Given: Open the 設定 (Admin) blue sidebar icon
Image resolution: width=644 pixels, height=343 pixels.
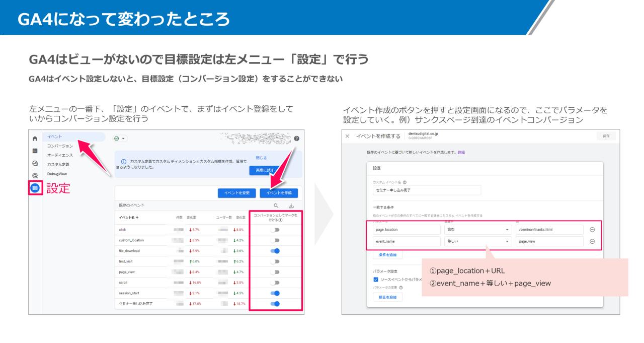Looking at the screenshot, I should click(x=36, y=187).
